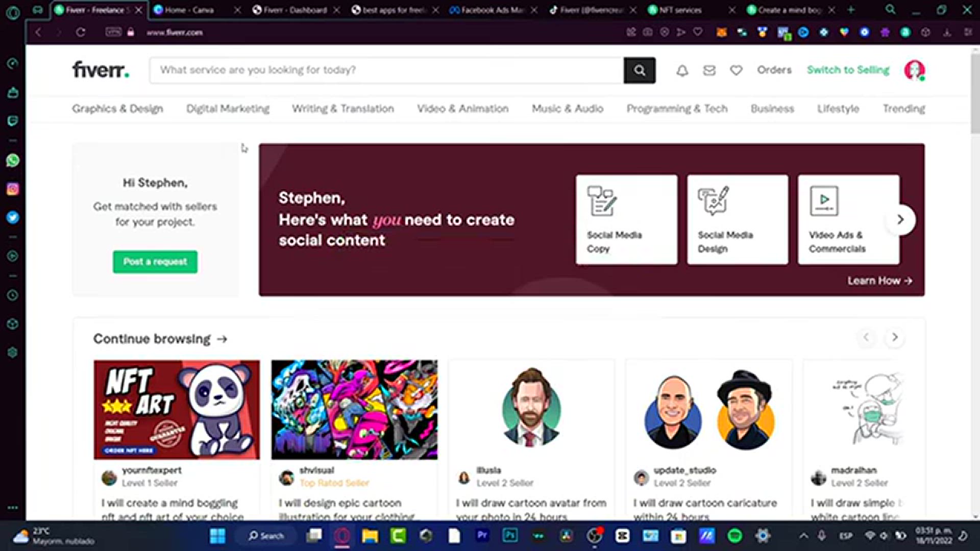Click the Fiverr search input field
Image resolution: width=980 pixels, height=551 pixels.
point(386,70)
